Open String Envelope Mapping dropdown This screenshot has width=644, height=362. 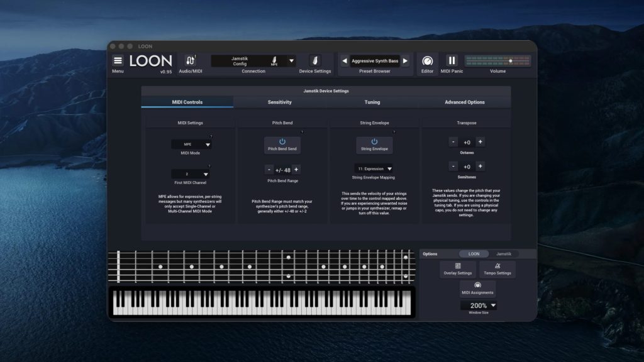[374, 168]
